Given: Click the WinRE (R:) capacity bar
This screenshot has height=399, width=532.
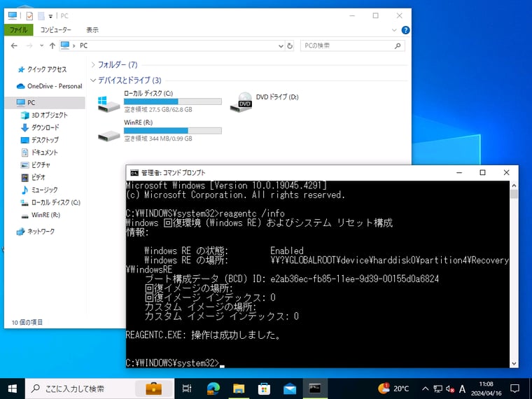Looking at the screenshot, I should (x=173, y=131).
